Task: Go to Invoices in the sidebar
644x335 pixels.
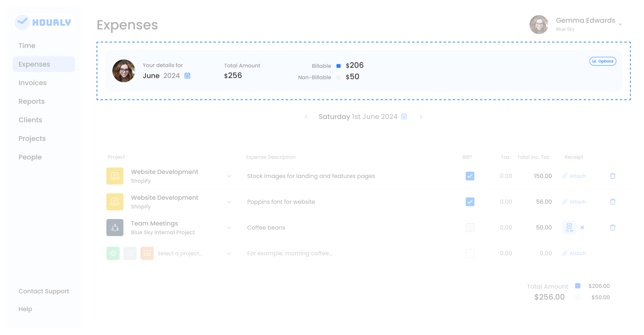Action: 33,83
